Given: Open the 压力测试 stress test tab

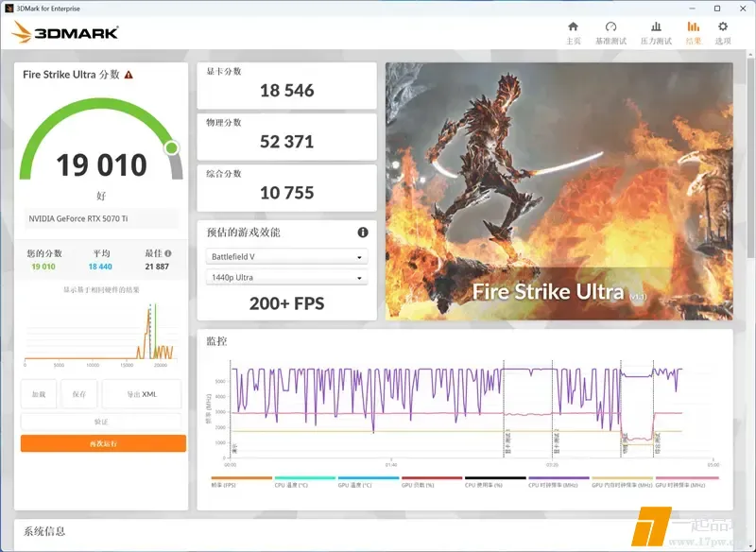Looking at the screenshot, I should [x=656, y=33].
